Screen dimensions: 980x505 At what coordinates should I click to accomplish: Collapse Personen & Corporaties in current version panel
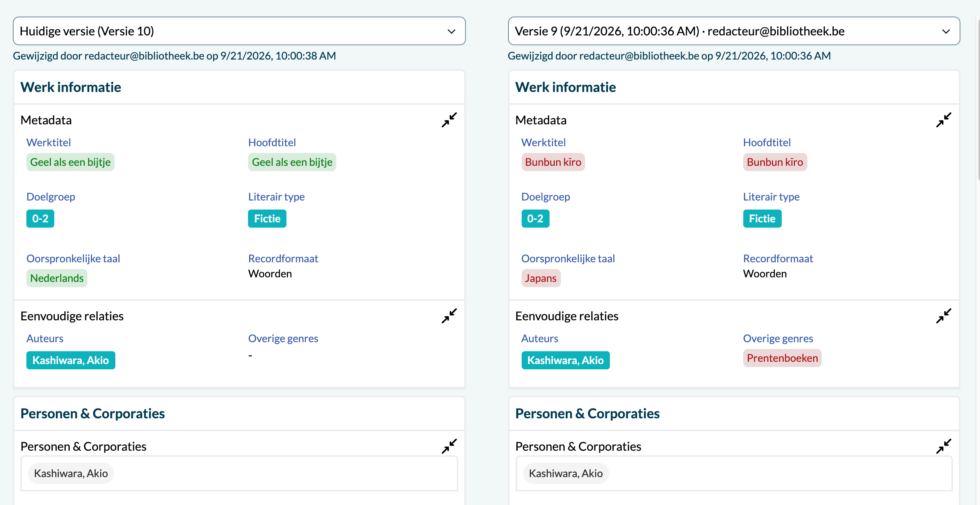[x=449, y=447]
